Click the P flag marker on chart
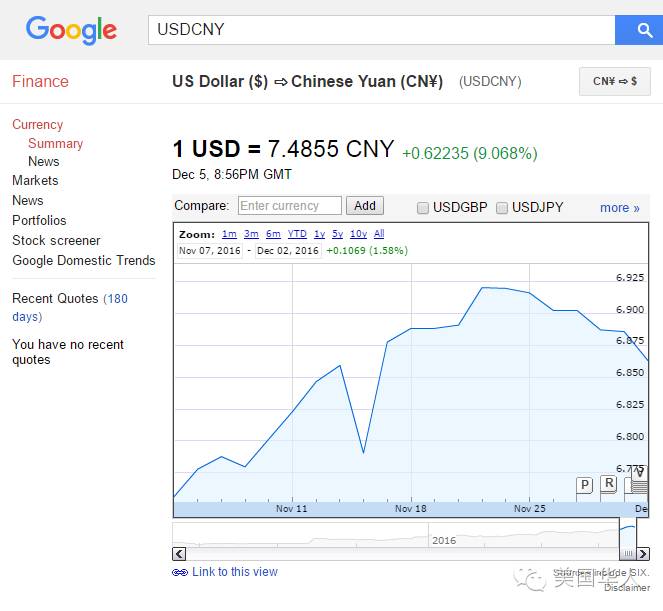This screenshot has height=611, width=663. (585, 485)
